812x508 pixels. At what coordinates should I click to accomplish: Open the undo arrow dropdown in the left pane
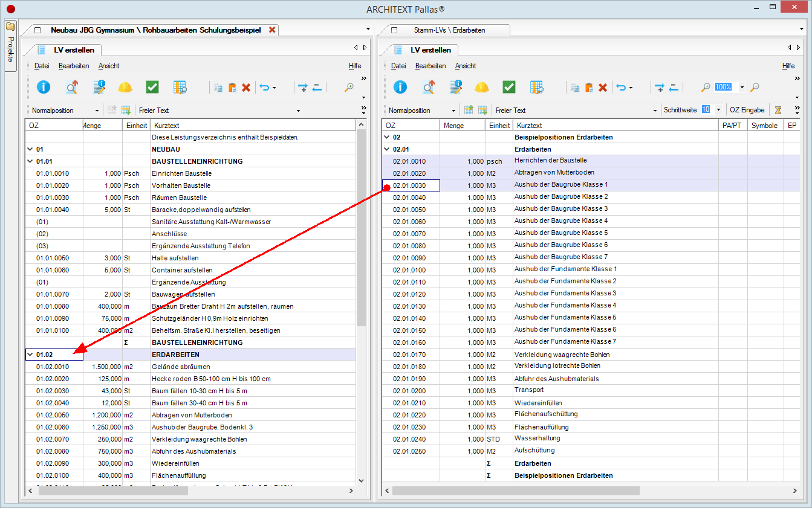coord(274,88)
